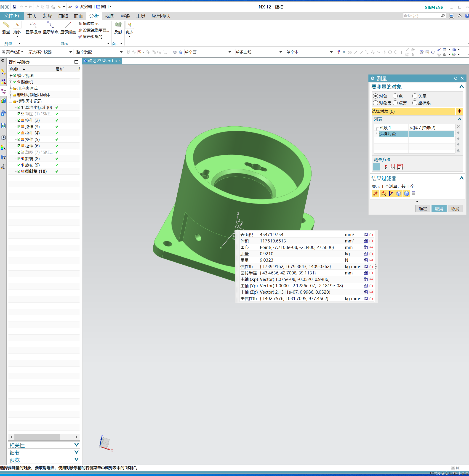Image resolution: width=469 pixels, height=476 pixels.
Task: Select the second measurement method icon
Action: [x=384, y=167]
